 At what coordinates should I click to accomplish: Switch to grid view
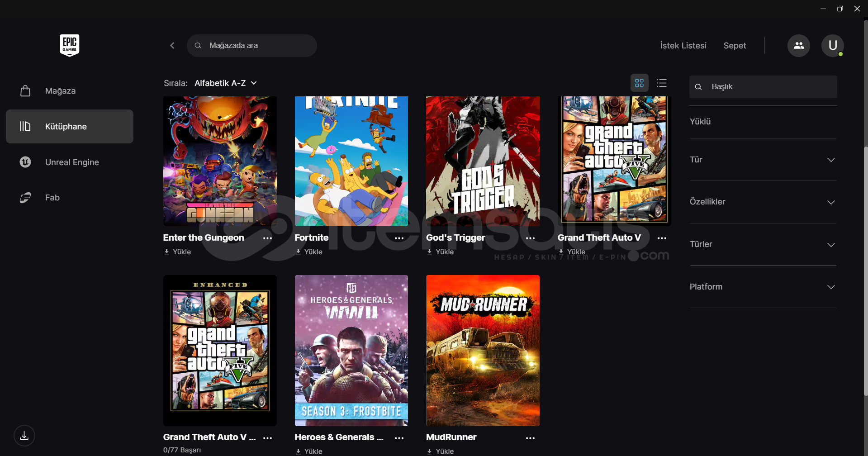click(x=640, y=83)
